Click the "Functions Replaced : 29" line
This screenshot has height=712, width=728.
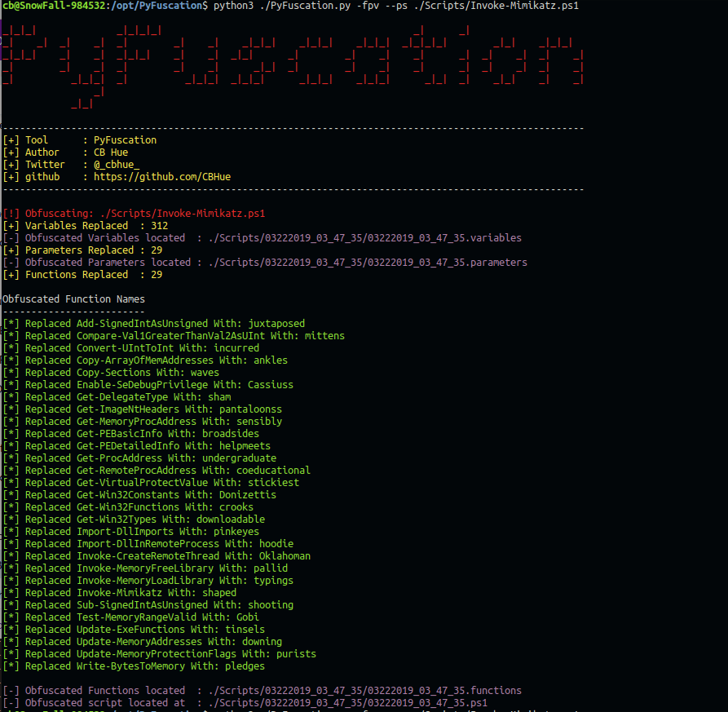tap(82, 275)
